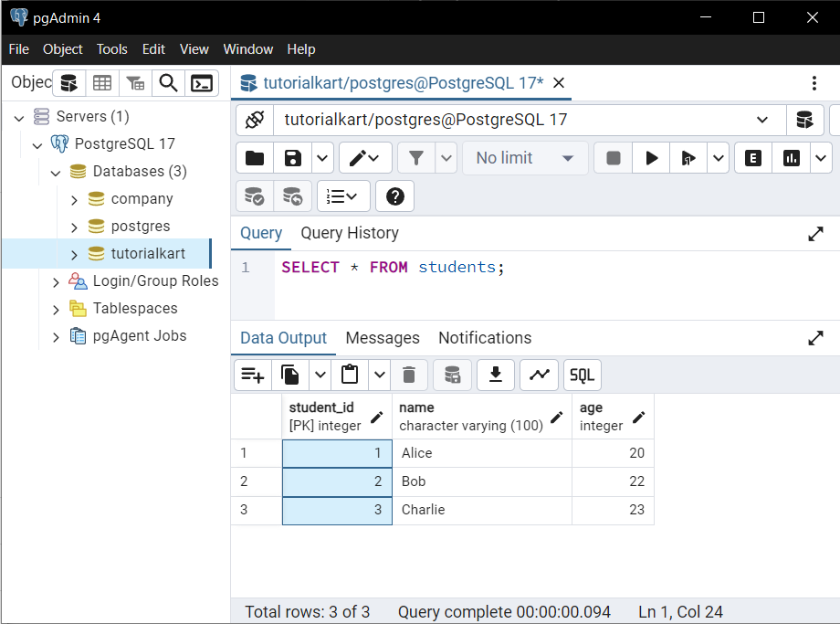Open the connection selector dropdown
This screenshot has width=840, height=624.
(x=761, y=120)
